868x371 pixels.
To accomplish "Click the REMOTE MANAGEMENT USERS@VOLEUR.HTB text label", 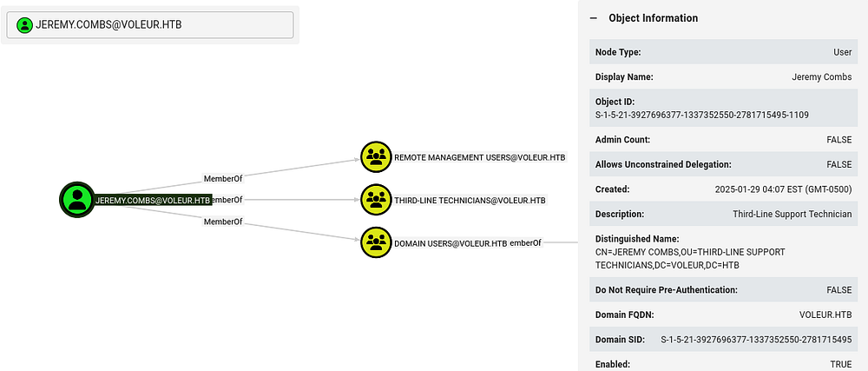I will click(479, 158).
